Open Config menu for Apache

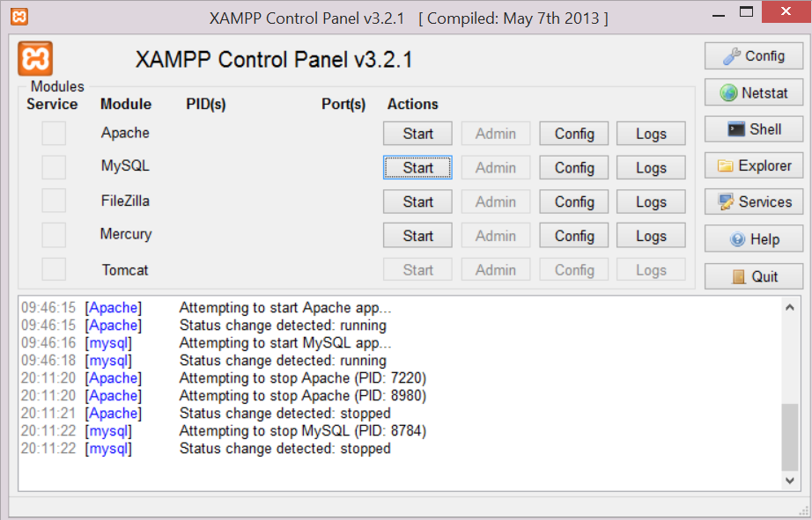point(574,134)
